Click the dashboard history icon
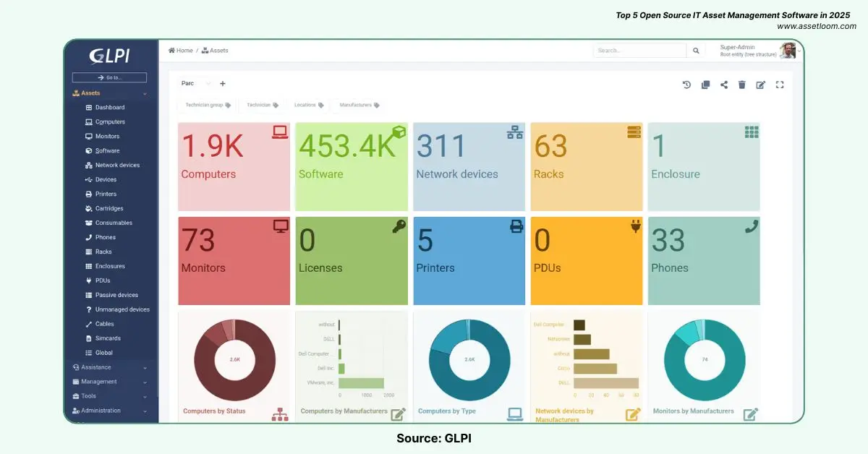Image resolution: width=868 pixels, height=454 pixels. [686, 85]
